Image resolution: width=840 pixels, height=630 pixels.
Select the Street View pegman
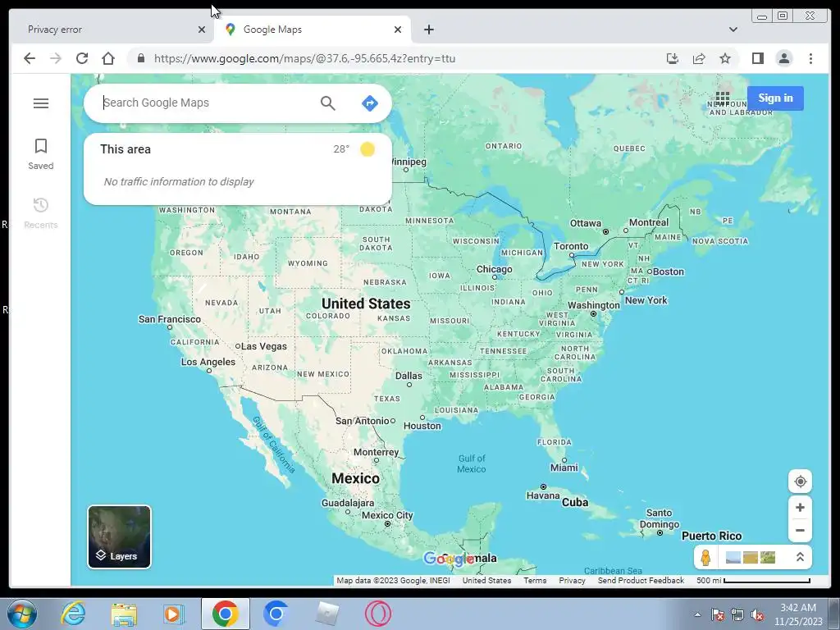(x=705, y=558)
